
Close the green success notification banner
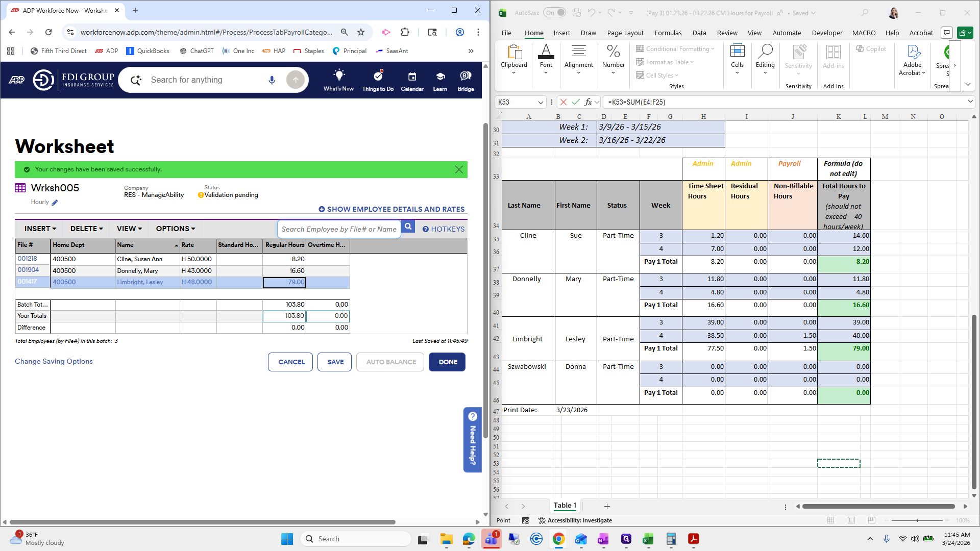point(459,169)
